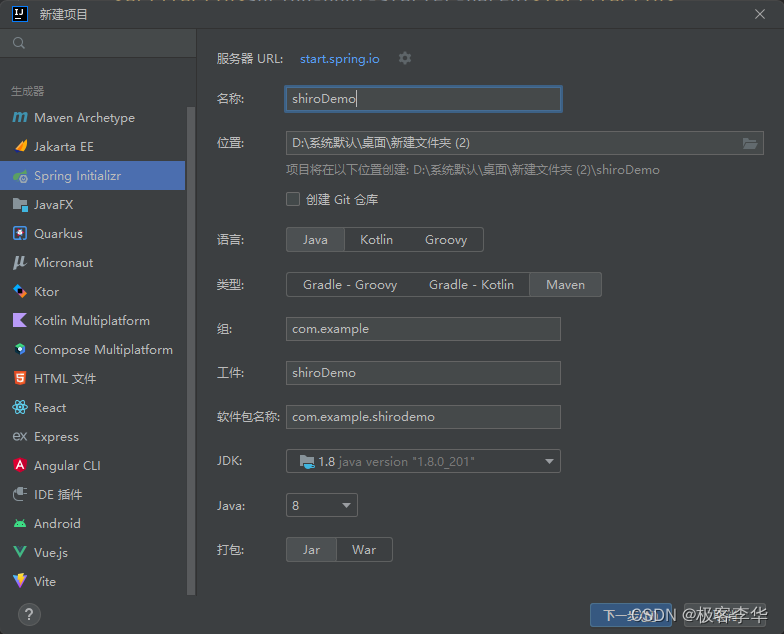Click the Next (下一步) button
Viewport: 784px width, 634px height.
point(631,615)
